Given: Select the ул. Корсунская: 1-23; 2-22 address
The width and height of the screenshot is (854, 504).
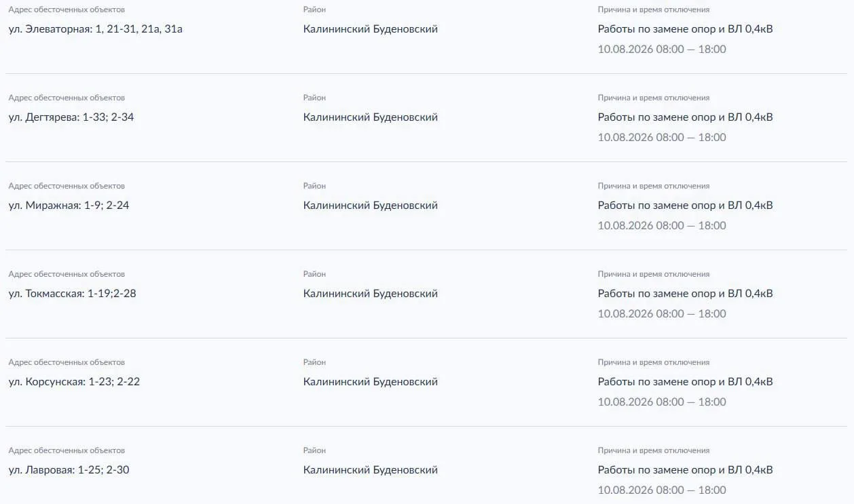Looking at the screenshot, I should pos(74,382).
